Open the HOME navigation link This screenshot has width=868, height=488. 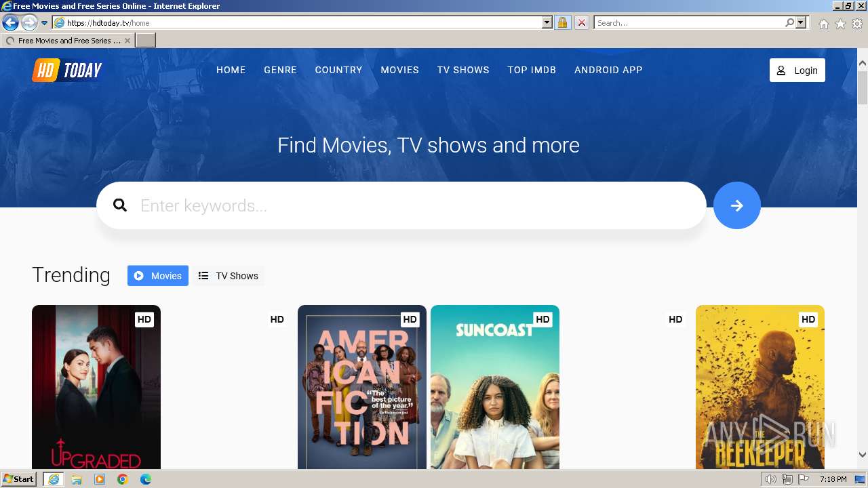click(x=231, y=70)
